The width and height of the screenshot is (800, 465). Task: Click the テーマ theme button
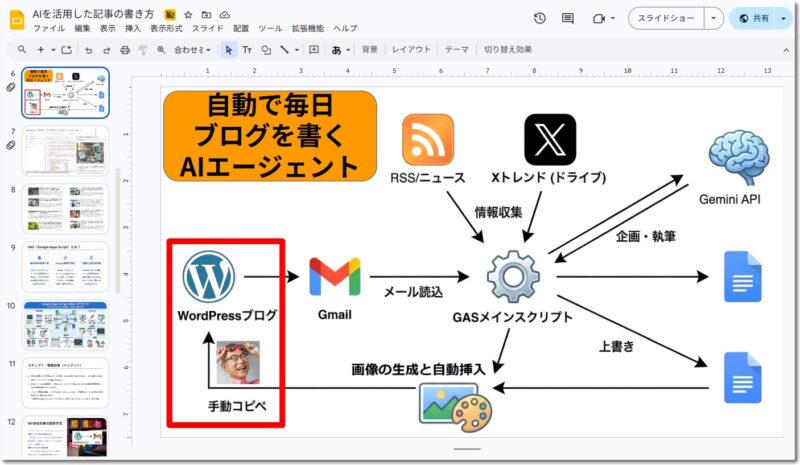(457, 50)
